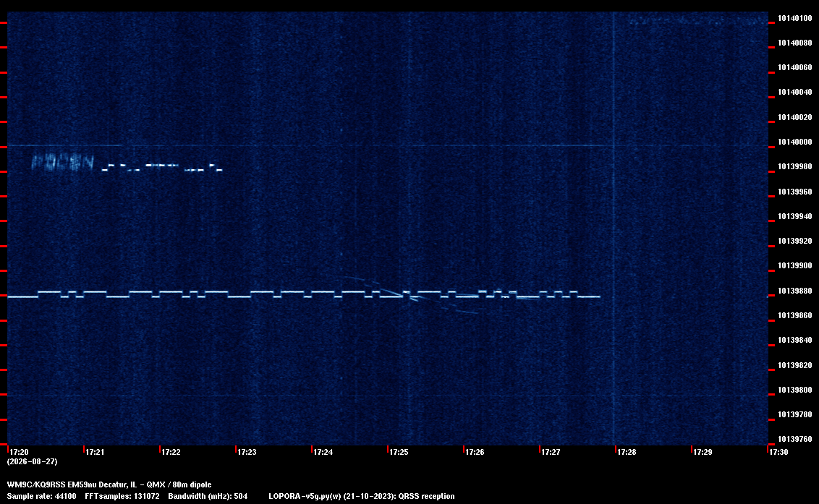Click the 17:29 time marker label
819x504 pixels.
click(703, 452)
